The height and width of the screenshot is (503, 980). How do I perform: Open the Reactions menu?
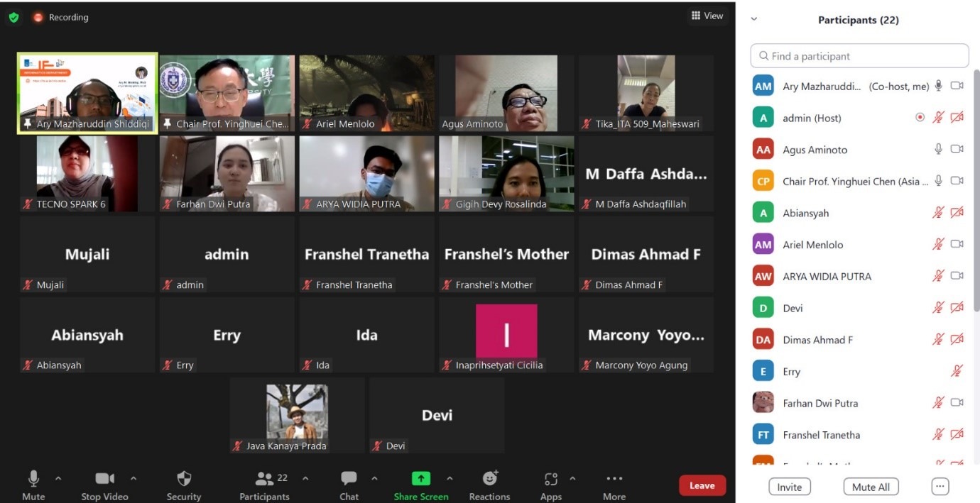click(x=489, y=479)
